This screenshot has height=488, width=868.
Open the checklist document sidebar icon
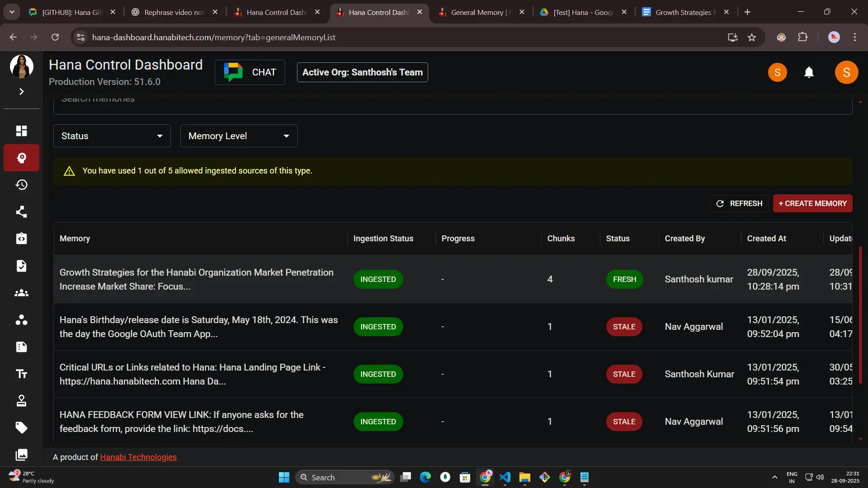point(21,266)
